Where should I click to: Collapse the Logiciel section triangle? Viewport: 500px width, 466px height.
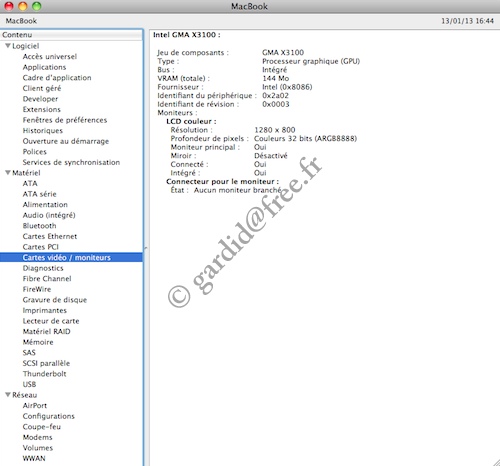tap(8, 46)
